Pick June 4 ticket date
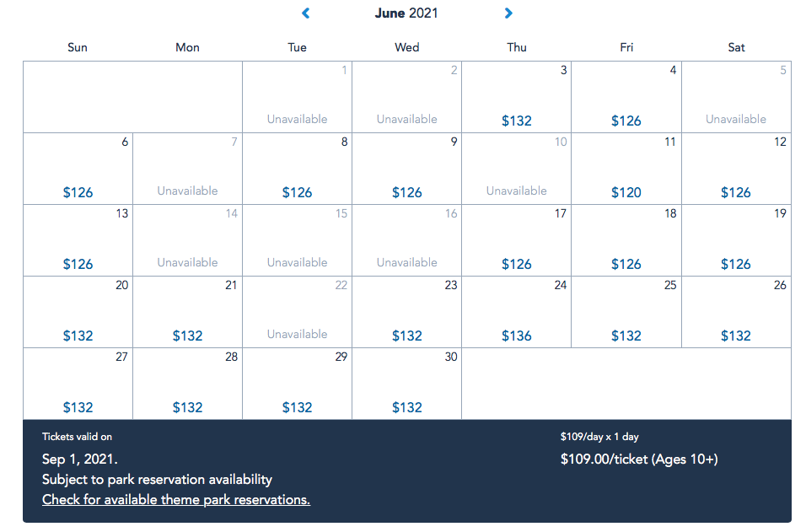 626,97
